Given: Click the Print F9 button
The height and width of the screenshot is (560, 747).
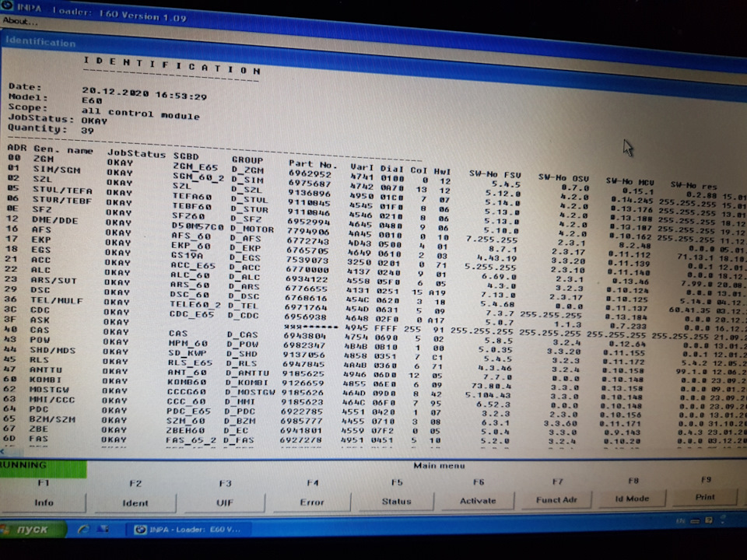Looking at the screenshot, I should (705, 497).
